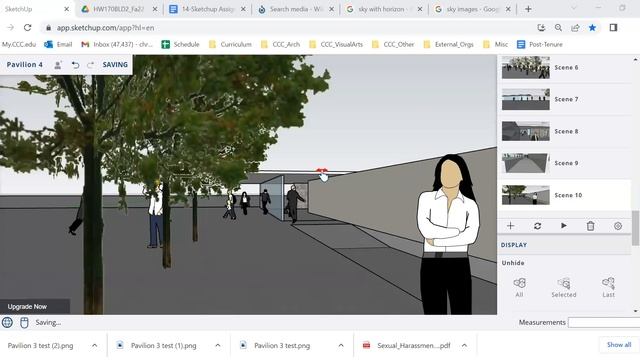Click the SAVING status label
This screenshot has height=360, width=640.
[x=115, y=64]
